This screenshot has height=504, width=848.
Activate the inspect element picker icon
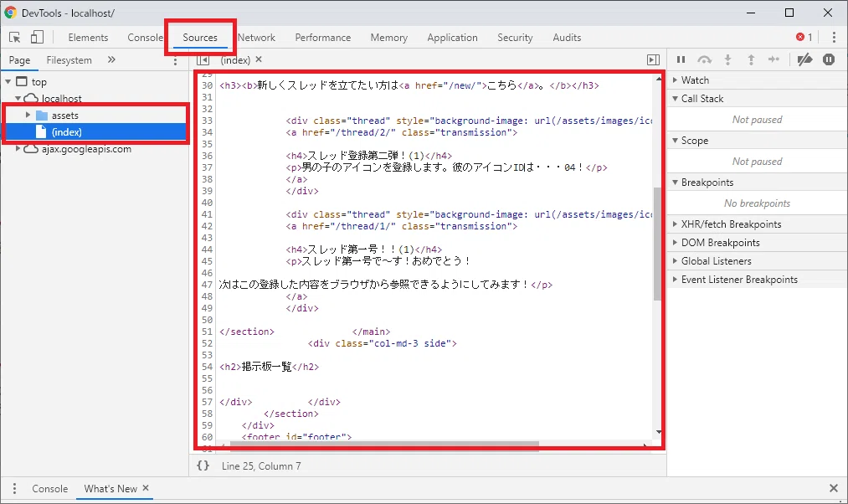[14, 38]
